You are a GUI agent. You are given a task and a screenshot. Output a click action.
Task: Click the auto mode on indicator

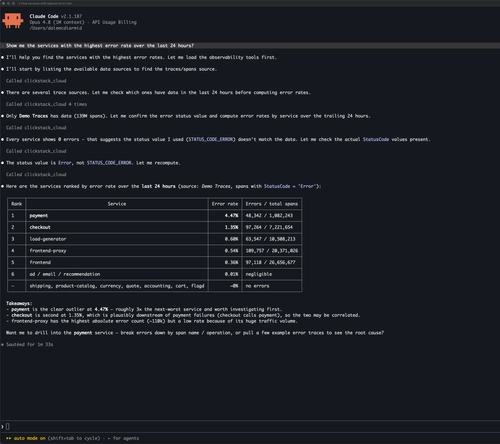[26, 438]
